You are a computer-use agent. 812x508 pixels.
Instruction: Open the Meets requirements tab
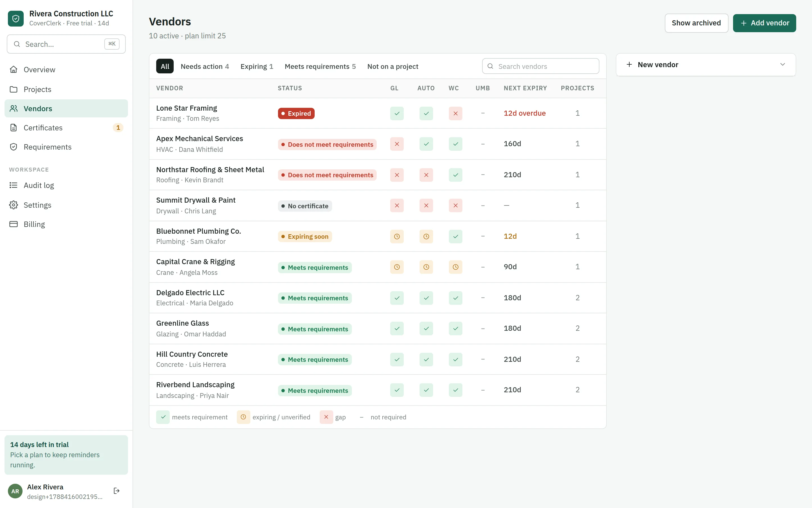320,66
